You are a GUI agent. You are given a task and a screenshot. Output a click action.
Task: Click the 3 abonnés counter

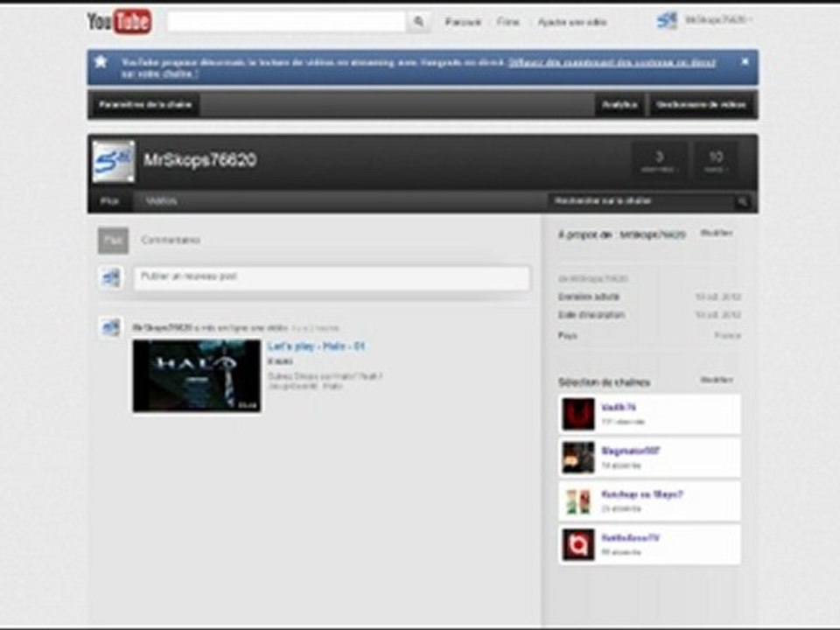(x=659, y=161)
